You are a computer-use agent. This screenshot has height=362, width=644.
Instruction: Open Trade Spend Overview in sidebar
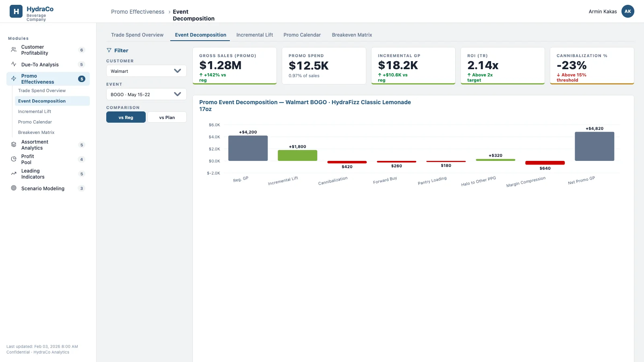pyautogui.click(x=52, y=90)
